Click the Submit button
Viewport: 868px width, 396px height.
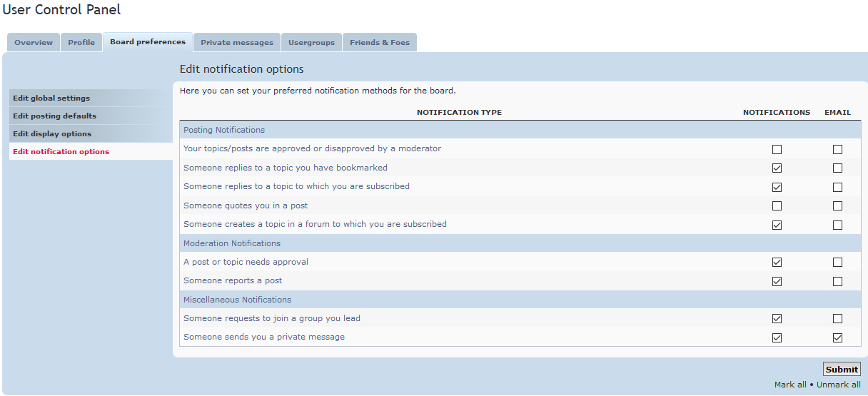coord(842,370)
